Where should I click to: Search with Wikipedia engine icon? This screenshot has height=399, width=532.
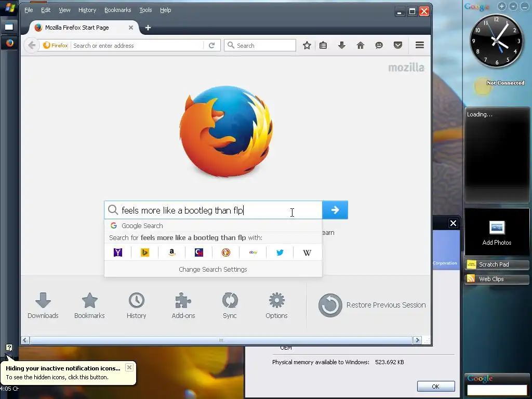tap(307, 252)
